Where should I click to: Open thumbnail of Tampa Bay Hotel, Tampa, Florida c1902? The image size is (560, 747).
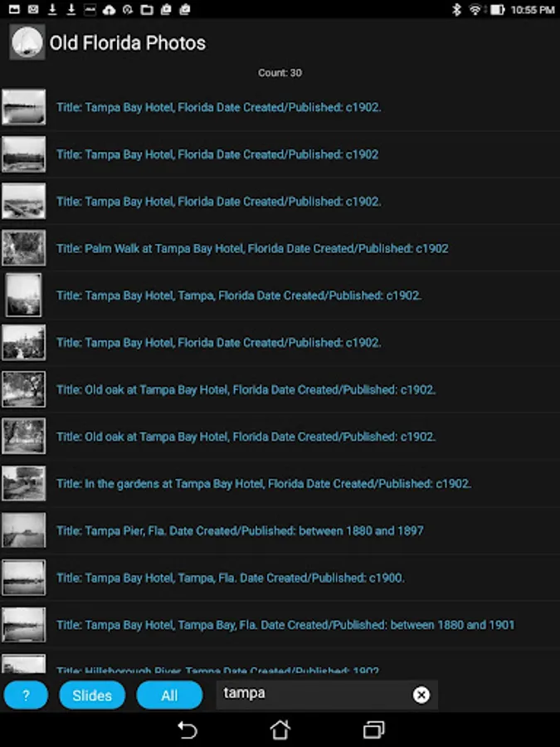pyautogui.click(x=23, y=295)
